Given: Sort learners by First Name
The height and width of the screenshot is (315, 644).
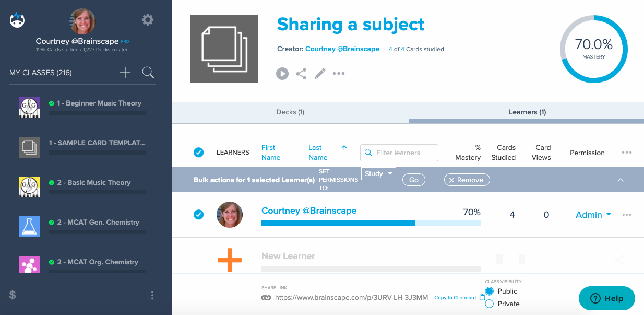Looking at the screenshot, I should (x=271, y=153).
